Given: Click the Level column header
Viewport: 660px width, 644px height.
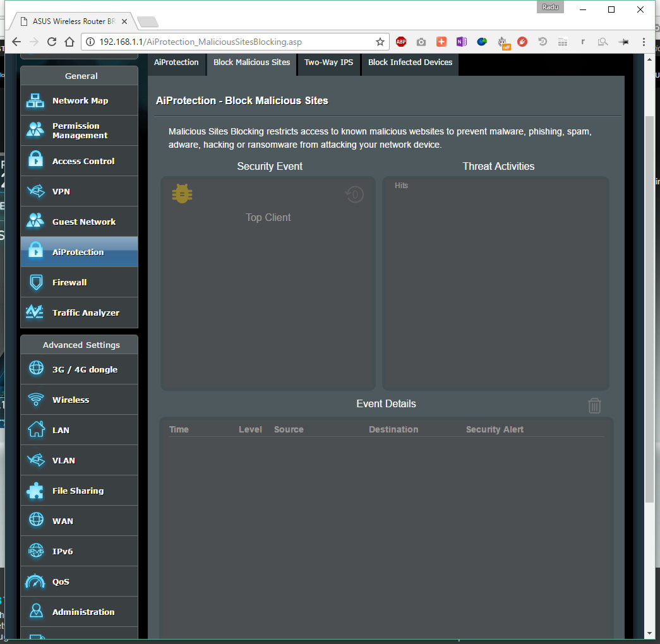Looking at the screenshot, I should (x=250, y=429).
